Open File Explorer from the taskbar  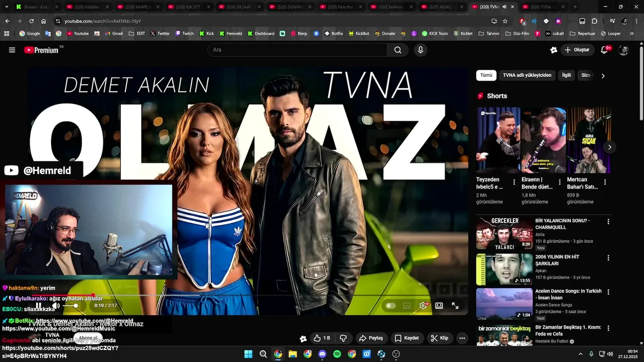pos(293,354)
